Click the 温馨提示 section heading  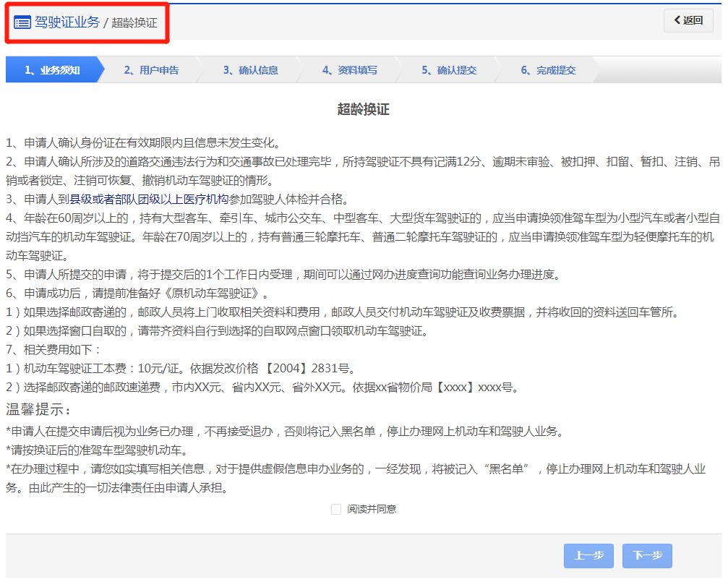(39, 411)
